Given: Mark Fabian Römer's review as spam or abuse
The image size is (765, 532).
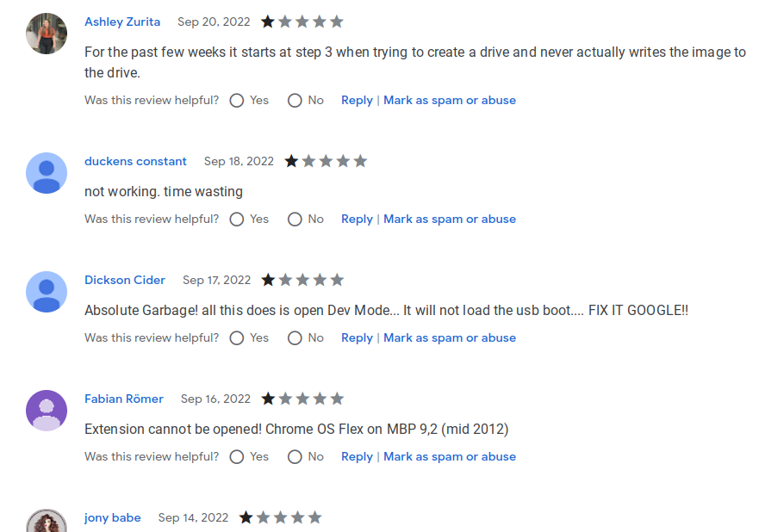Looking at the screenshot, I should (450, 456).
